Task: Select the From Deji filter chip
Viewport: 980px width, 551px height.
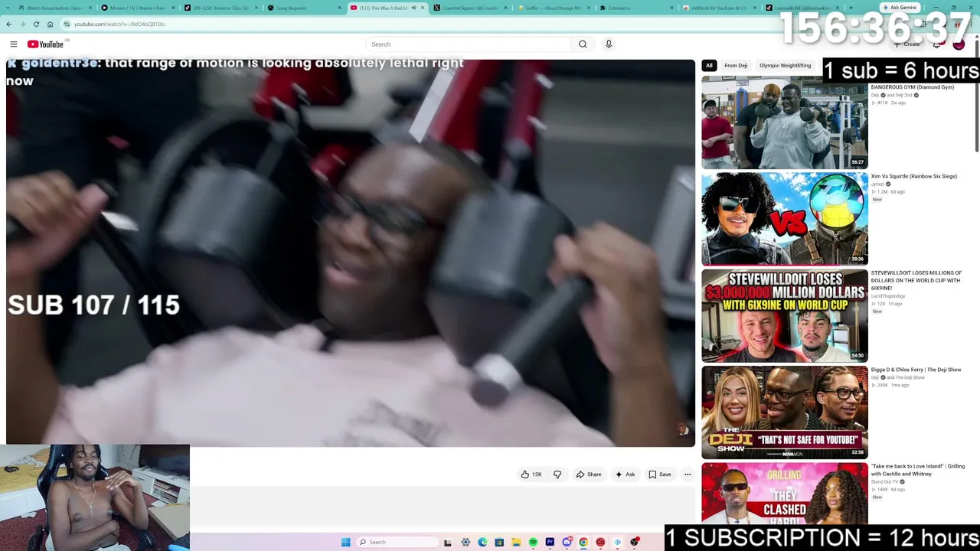Action: 736,66
